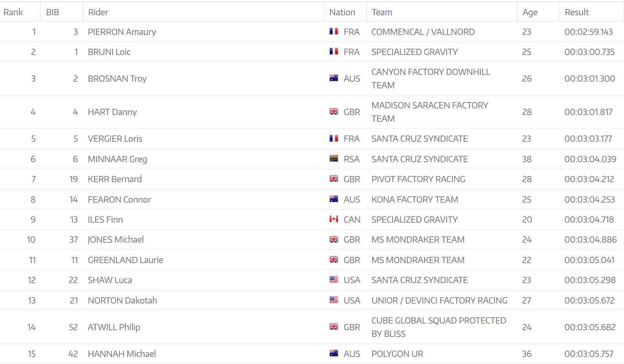
Task: Click KONA FACTORY TEAM name
Action: point(415,199)
